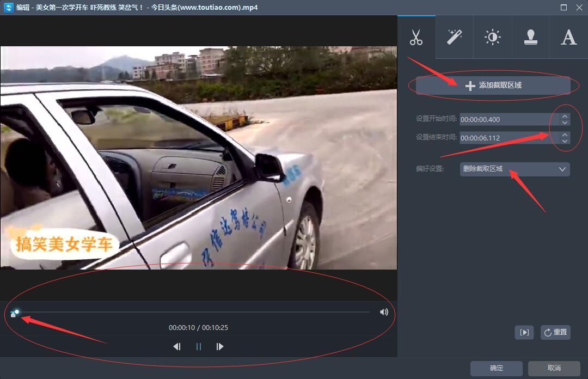Decrease the end time with down arrow
The width and height of the screenshot is (588, 379).
[x=565, y=142]
